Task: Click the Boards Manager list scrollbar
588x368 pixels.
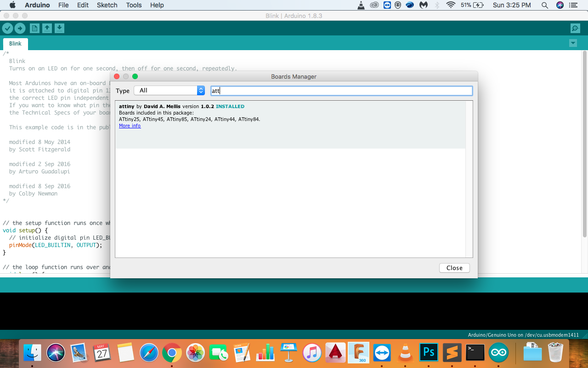Action: (x=469, y=179)
